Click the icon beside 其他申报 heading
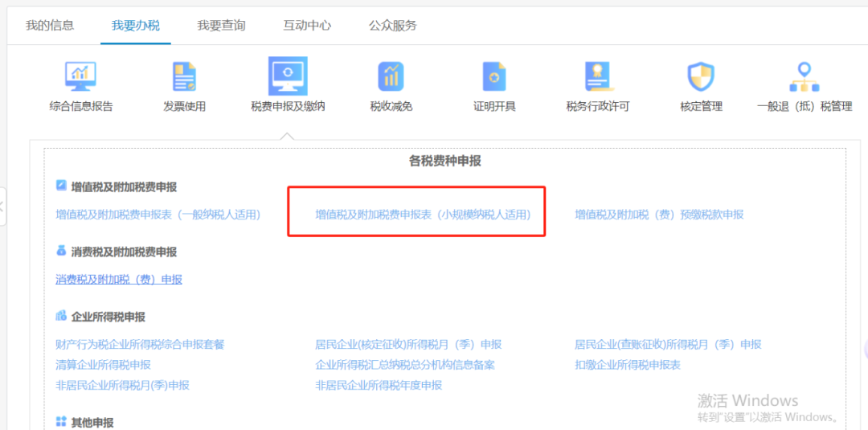This screenshot has height=430, width=868. point(61,422)
